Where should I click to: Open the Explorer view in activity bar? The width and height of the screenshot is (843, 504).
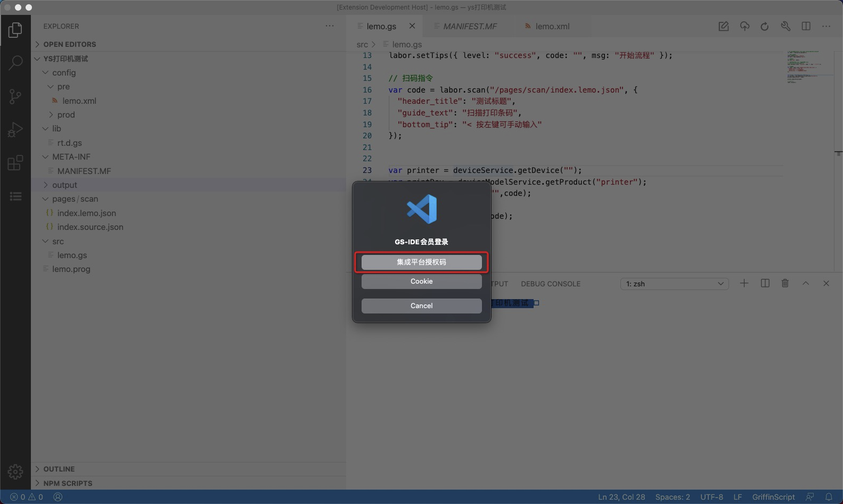tap(15, 30)
